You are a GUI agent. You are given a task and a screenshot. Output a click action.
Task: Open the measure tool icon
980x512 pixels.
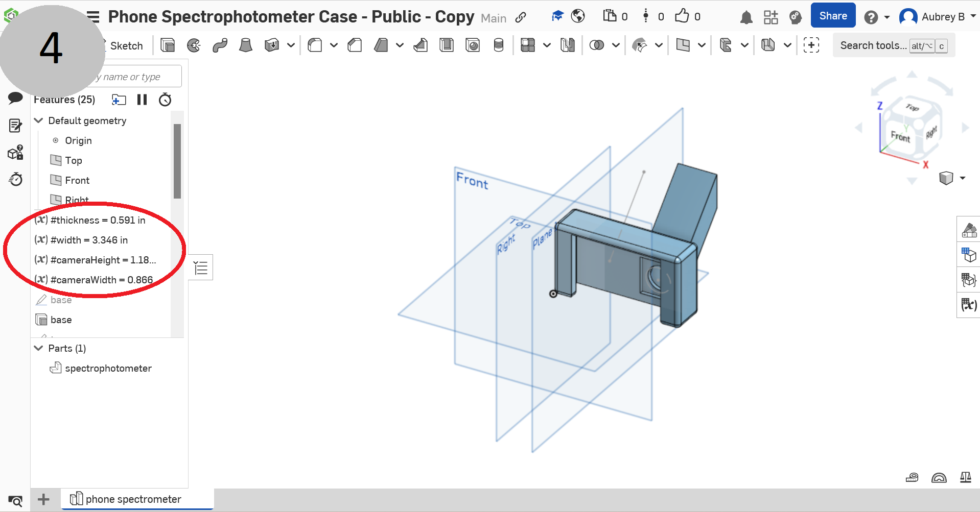[x=912, y=477]
